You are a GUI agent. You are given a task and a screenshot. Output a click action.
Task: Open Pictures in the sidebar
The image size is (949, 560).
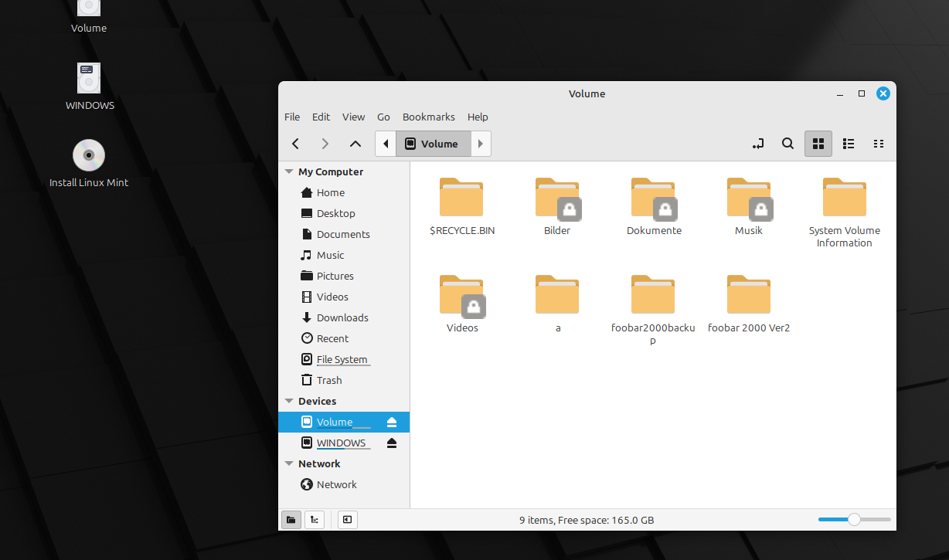(x=344, y=276)
